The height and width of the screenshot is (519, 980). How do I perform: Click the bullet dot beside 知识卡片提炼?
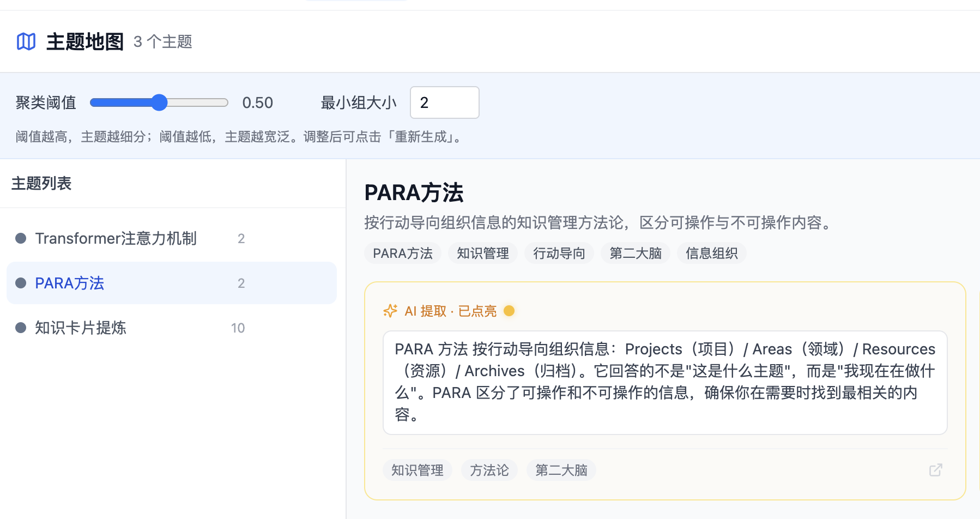click(x=21, y=328)
